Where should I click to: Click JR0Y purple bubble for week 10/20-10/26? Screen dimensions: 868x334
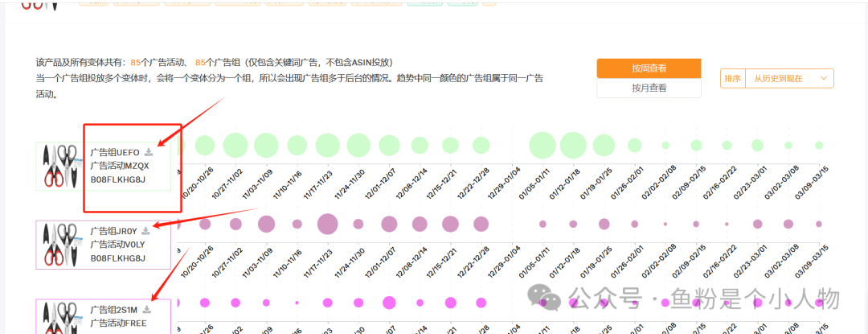tap(205, 224)
